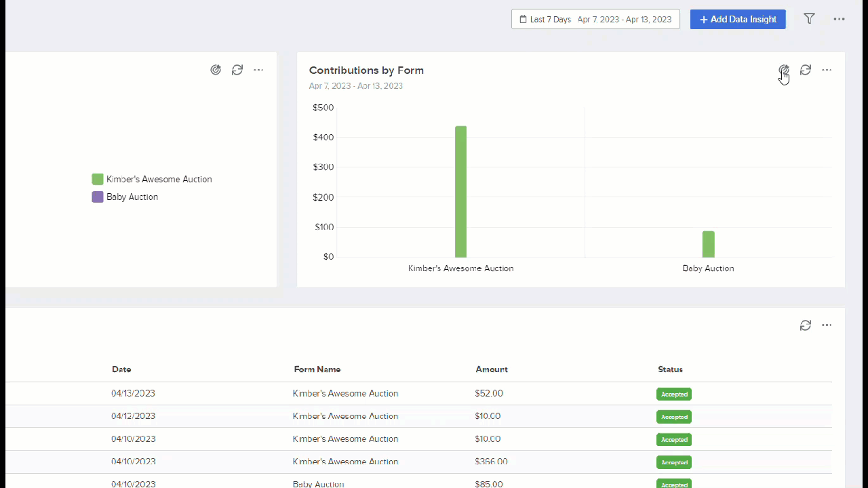Sort table by Amount column header
Viewport: 868px width, 488px height.
pyautogui.click(x=492, y=369)
